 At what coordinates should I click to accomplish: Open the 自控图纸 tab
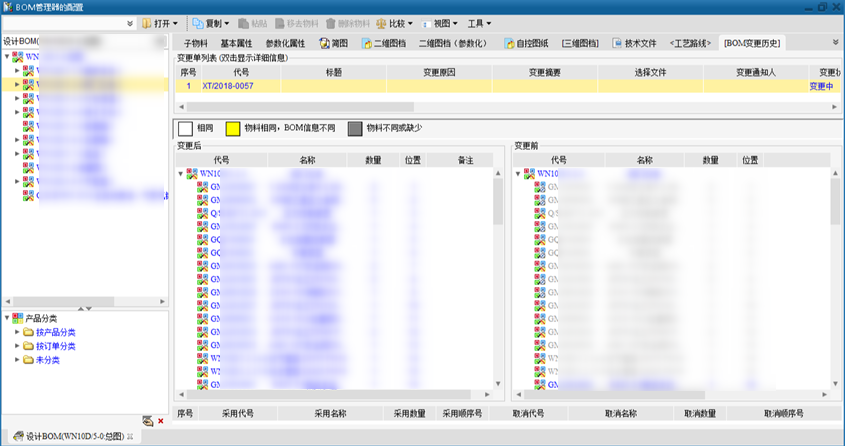527,43
